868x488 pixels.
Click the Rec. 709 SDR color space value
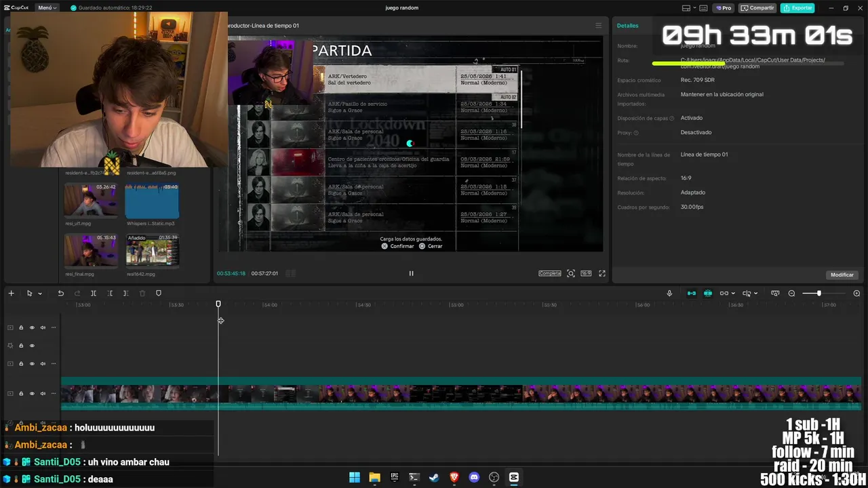(698, 80)
